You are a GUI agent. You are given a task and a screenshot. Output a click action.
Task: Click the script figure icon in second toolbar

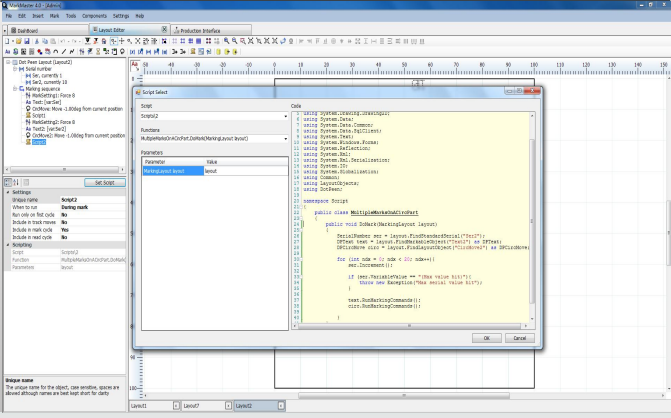[193, 51]
